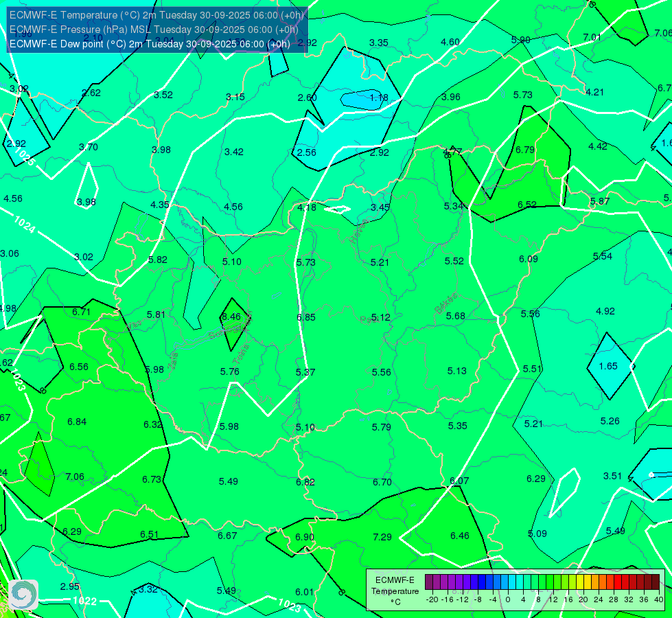This screenshot has height=618, width=672.
Task: Click the 3.45 temperature value
Action: (380, 207)
